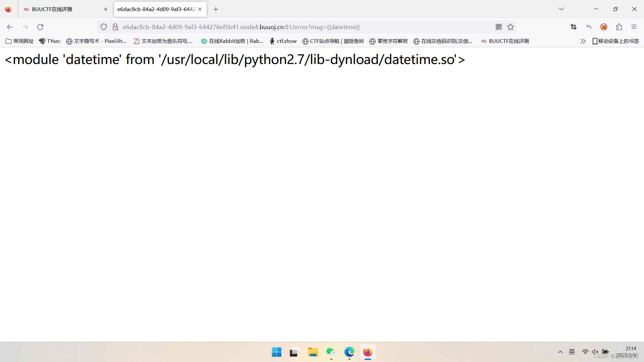Image resolution: width=644 pixels, height=362 pixels.
Task: Close the BUUCTF在线评测 tab
Action: tap(106, 9)
